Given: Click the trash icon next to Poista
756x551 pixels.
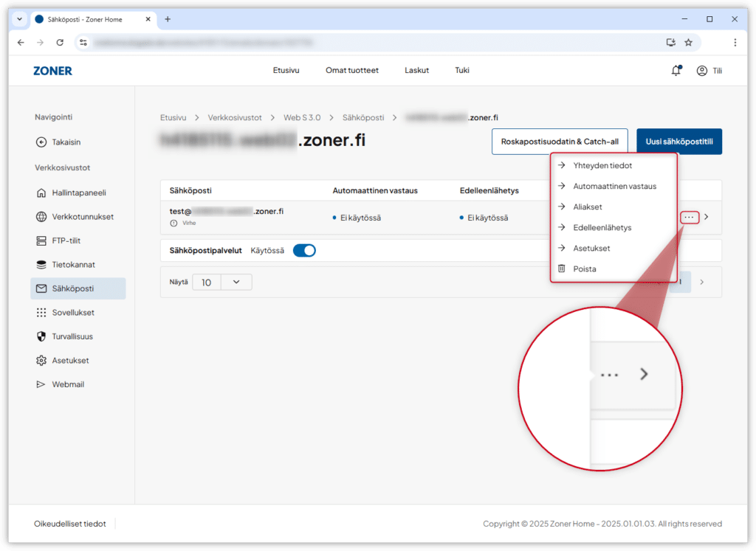Looking at the screenshot, I should click(562, 269).
